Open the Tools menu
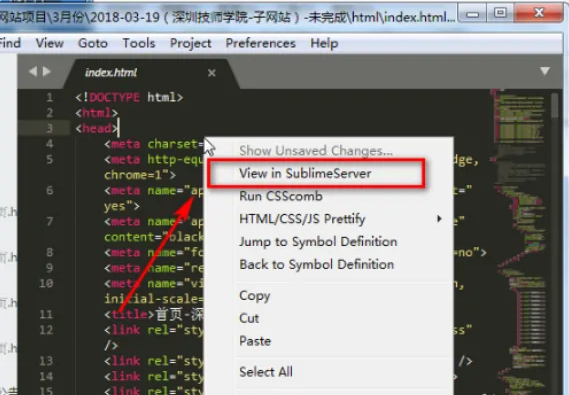Image resolution: width=569 pixels, height=395 pixels. (139, 43)
